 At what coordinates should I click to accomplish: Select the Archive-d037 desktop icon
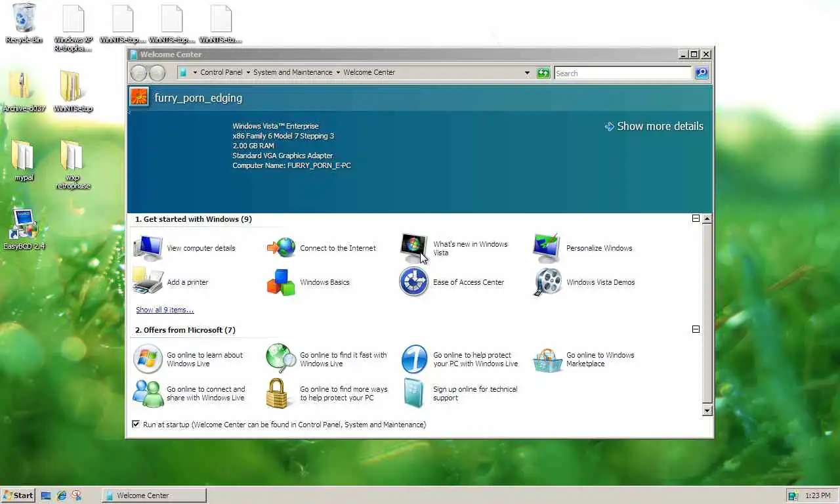24,92
